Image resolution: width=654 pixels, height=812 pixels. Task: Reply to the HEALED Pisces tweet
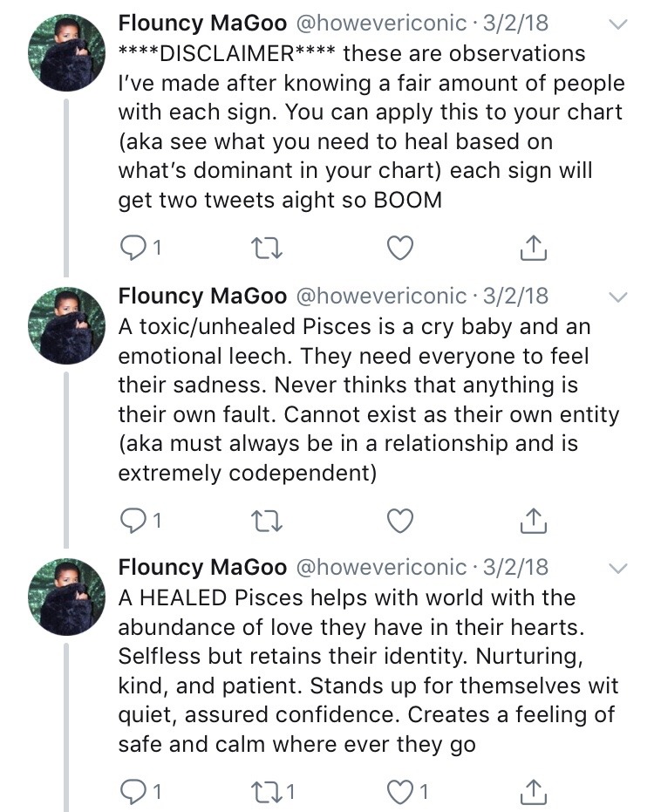coord(132,792)
